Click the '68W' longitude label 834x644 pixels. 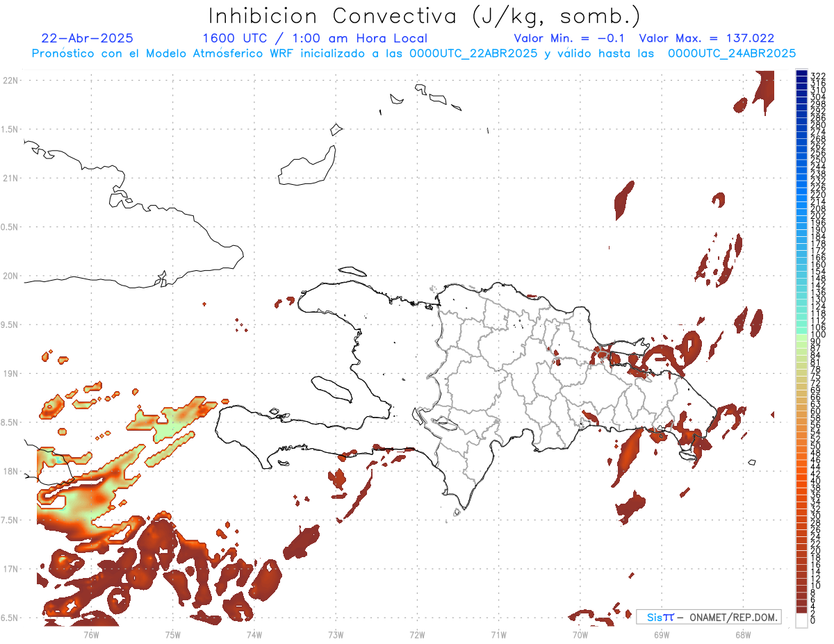pos(742,634)
